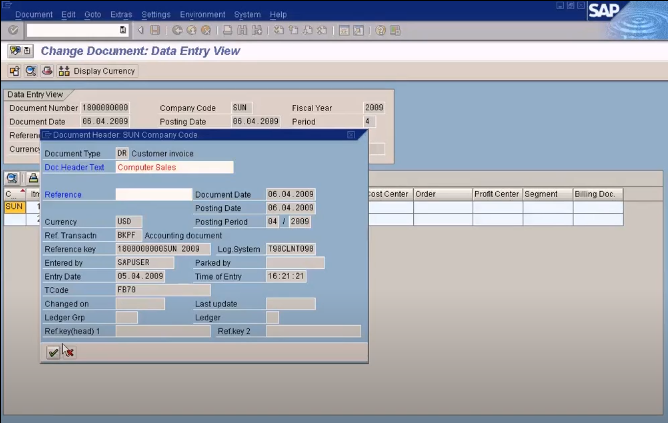Click the Display Currency button
This screenshot has width=668, height=423.
point(97,71)
